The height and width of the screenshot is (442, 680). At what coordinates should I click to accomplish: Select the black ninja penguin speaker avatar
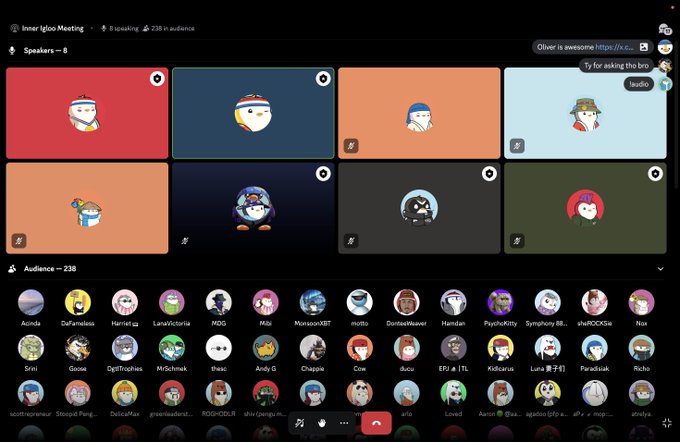click(419, 209)
